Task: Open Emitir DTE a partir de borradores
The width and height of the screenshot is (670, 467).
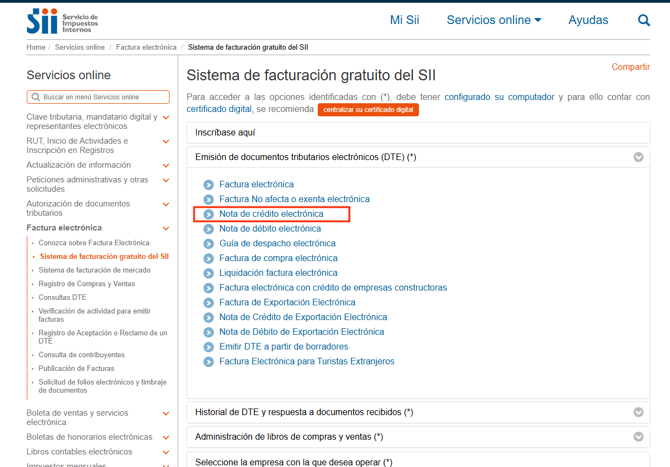Action: pos(284,347)
